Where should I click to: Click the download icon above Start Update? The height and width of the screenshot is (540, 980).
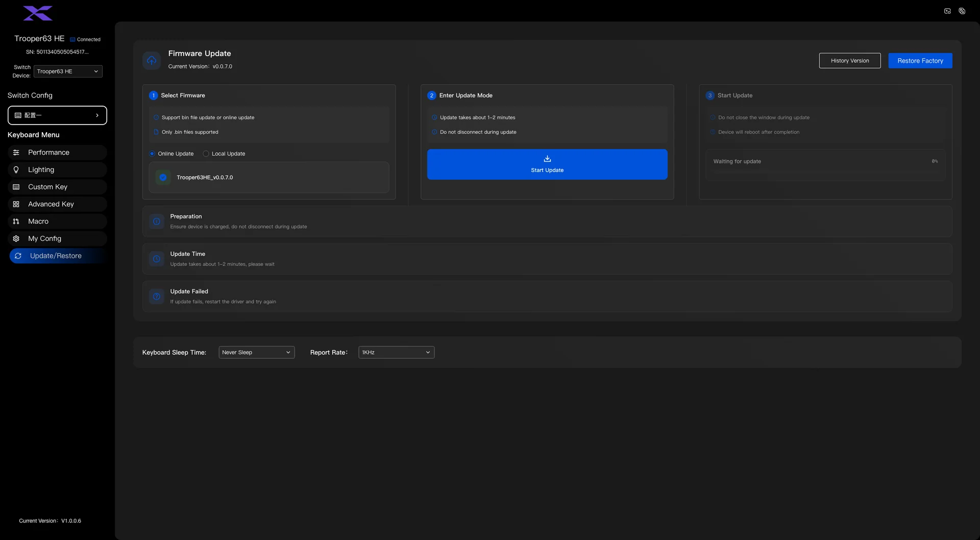click(x=547, y=159)
